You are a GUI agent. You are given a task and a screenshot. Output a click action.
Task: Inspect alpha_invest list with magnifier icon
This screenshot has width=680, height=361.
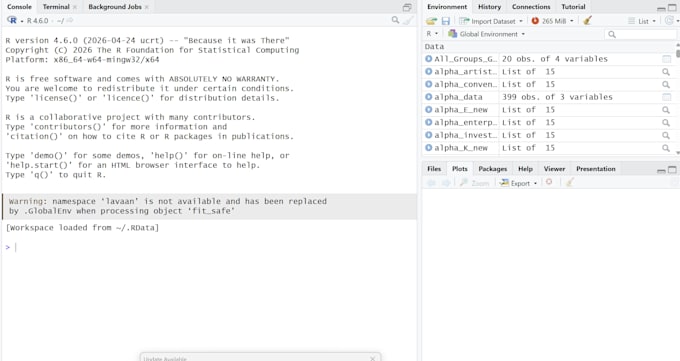click(x=666, y=135)
